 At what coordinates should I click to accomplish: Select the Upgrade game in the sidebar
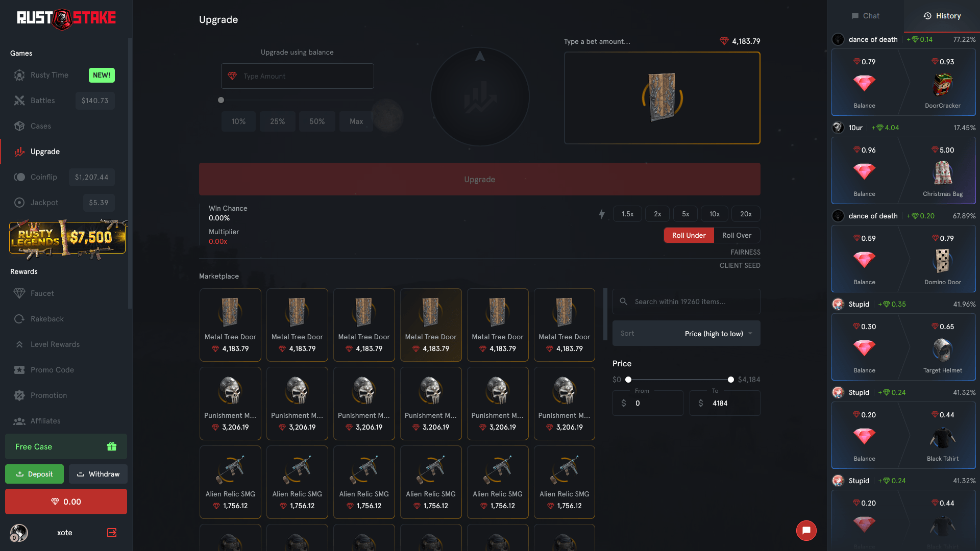pos(44,152)
